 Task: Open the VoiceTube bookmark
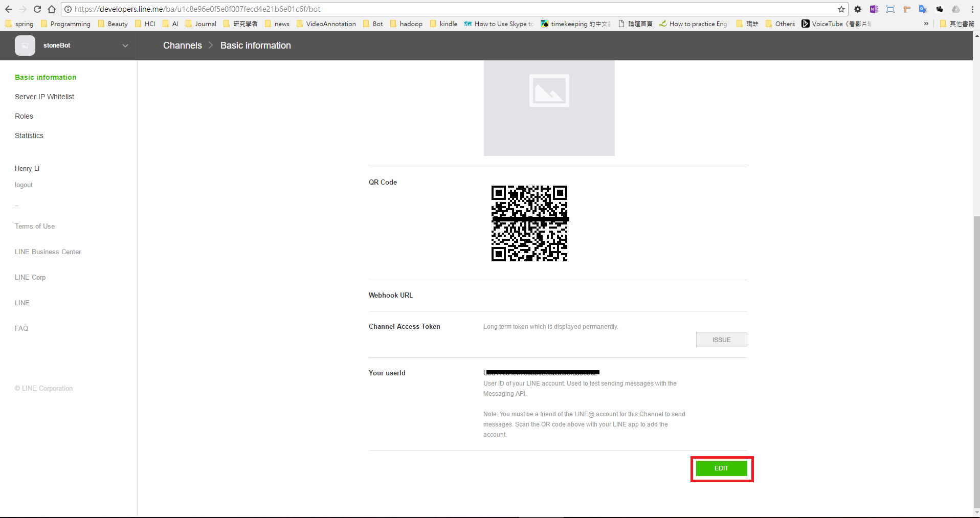[836, 24]
